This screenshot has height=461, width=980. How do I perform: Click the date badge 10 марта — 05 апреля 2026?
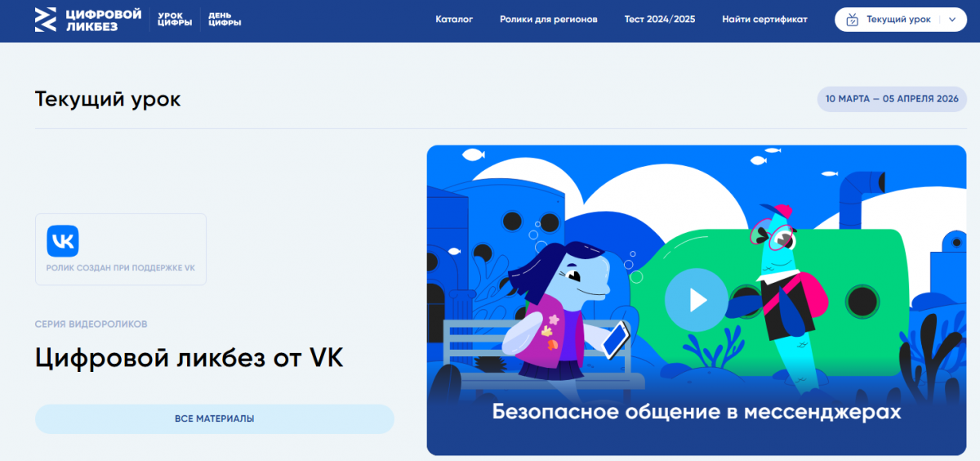891,99
